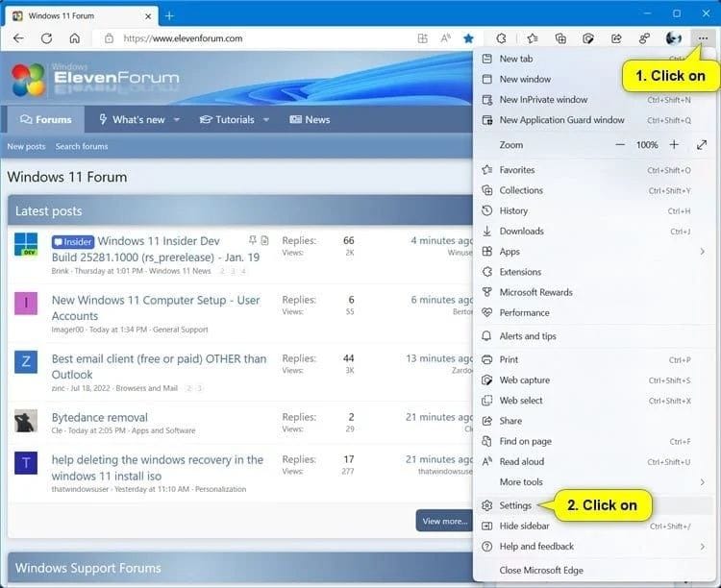
Task: Click the View more button
Action: pos(444,521)
